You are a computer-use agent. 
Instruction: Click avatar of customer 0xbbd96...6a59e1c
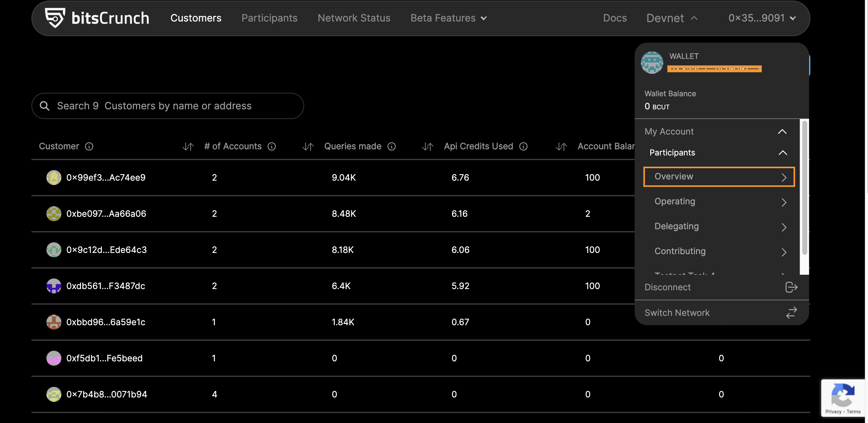[54, 322]
